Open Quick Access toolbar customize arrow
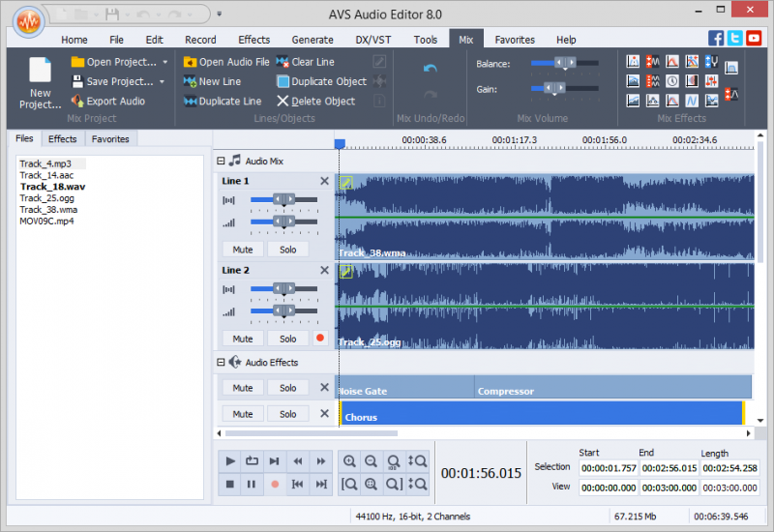The height and width of the screenshot is (532, 774). [x=220, y=14]
